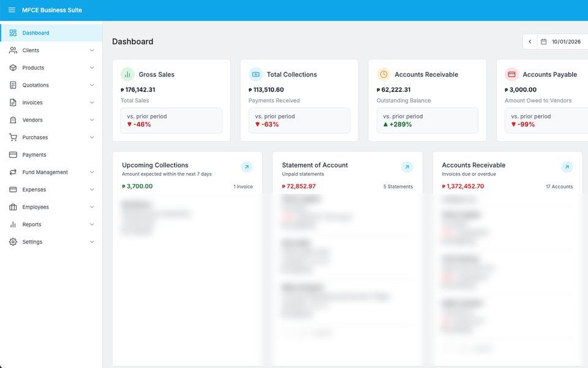Click the MFCE Business Suite title
The height and width of the screenshot is (368, 588).
click(51, 10)
